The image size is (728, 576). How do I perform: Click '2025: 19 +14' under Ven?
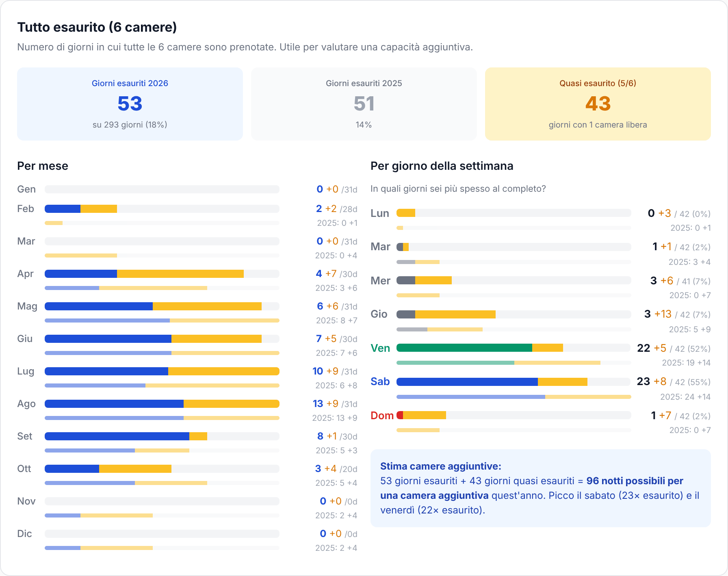686,363
